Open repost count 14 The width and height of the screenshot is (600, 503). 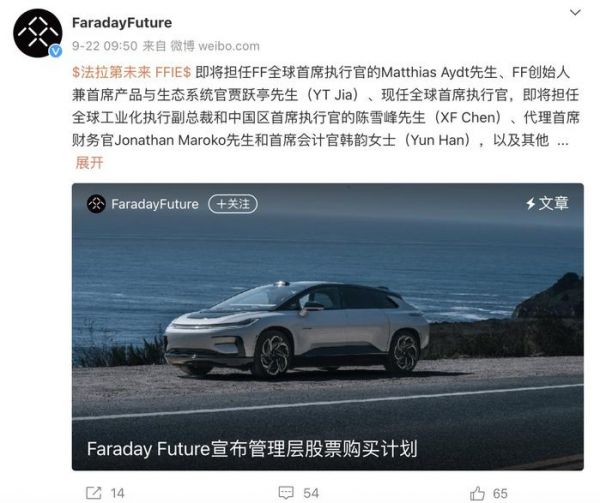click(117, 493)
